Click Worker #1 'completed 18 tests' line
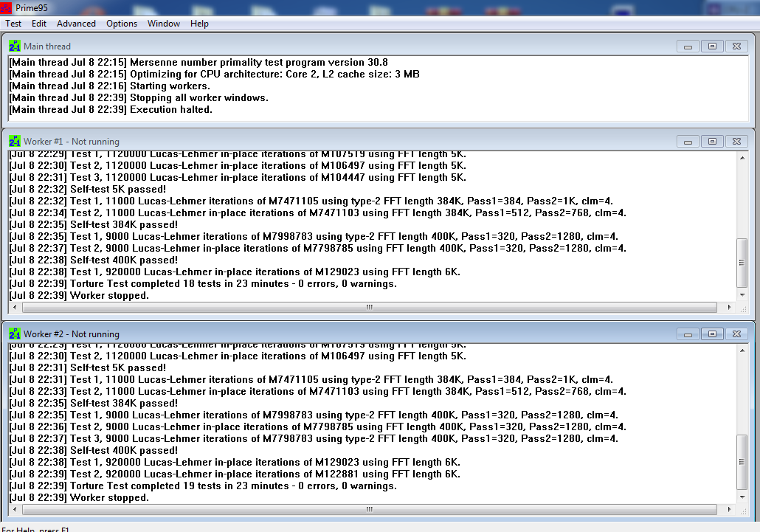This screenshot has height=532, width=760. [203, 284]
